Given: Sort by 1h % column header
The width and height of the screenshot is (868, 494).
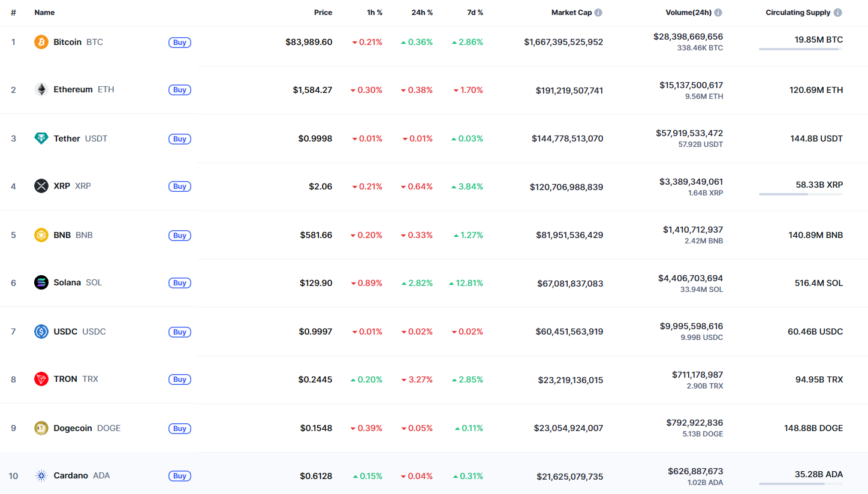Looking at the screenshot, I should [375, 13].
